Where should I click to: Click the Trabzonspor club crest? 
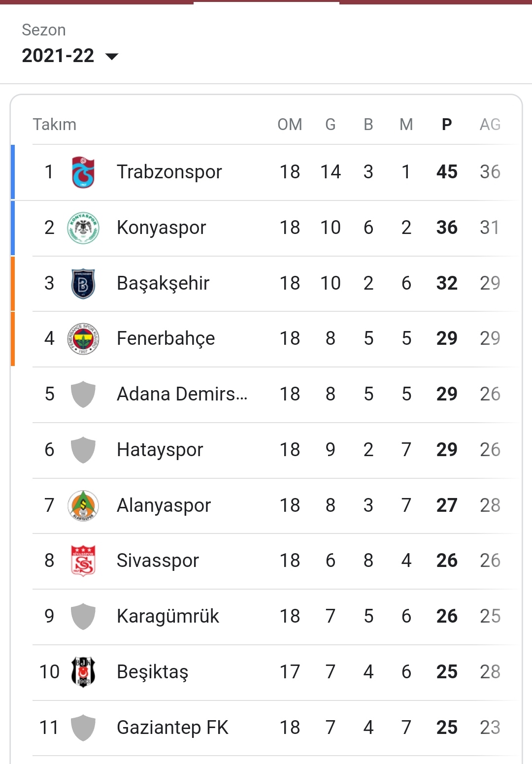pyautogui.click(x=83, y=172)
